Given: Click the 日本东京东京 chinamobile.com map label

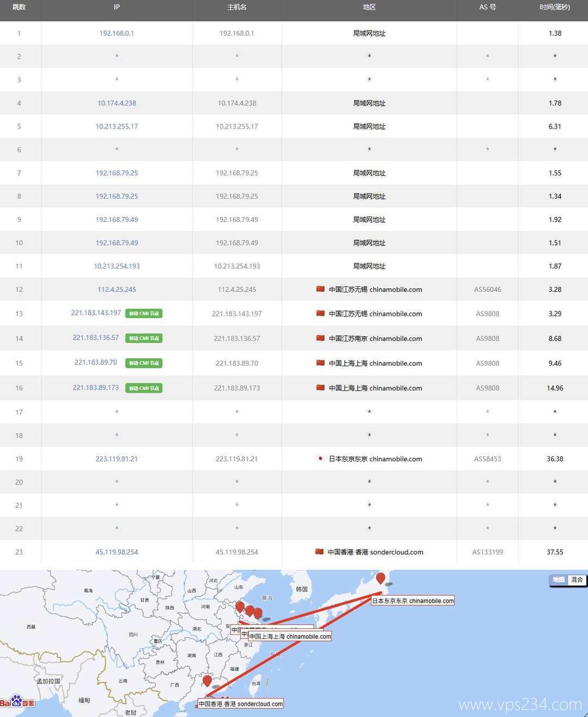Looking at the screenshot, I should pos(413,601).
